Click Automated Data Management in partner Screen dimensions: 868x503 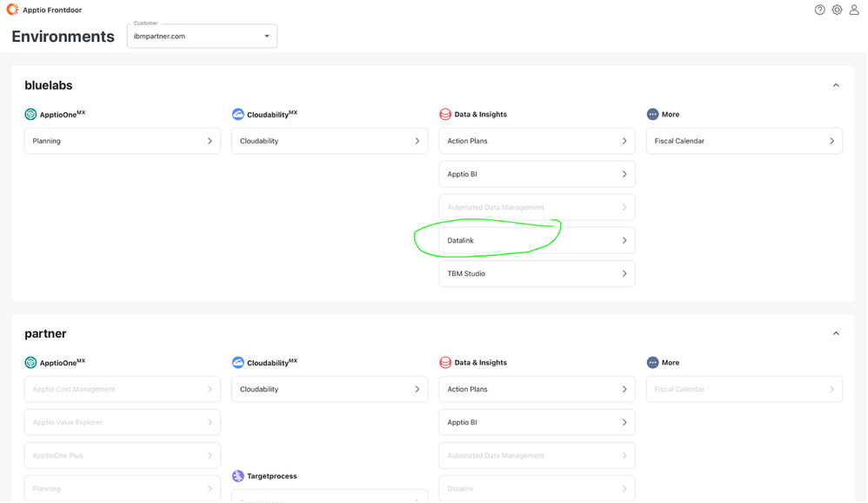537,455
